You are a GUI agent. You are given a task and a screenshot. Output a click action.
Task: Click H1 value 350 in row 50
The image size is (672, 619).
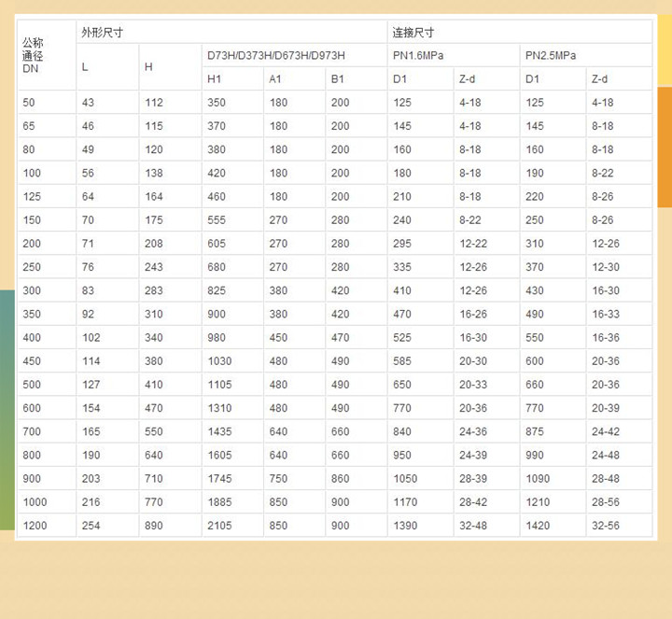pos(217,103)
